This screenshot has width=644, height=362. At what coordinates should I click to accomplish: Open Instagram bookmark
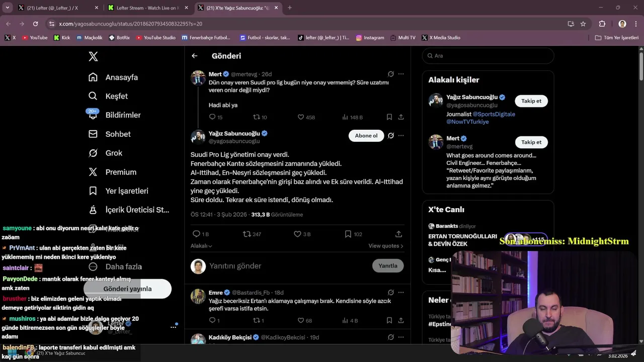(x=370, y=38)
